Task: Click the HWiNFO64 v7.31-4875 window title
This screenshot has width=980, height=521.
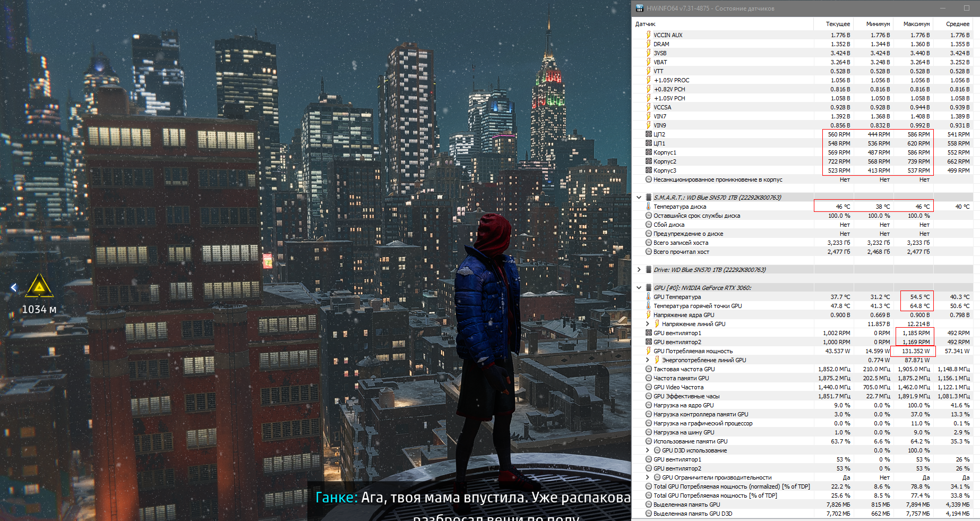Action: click(x=710, y=8)
